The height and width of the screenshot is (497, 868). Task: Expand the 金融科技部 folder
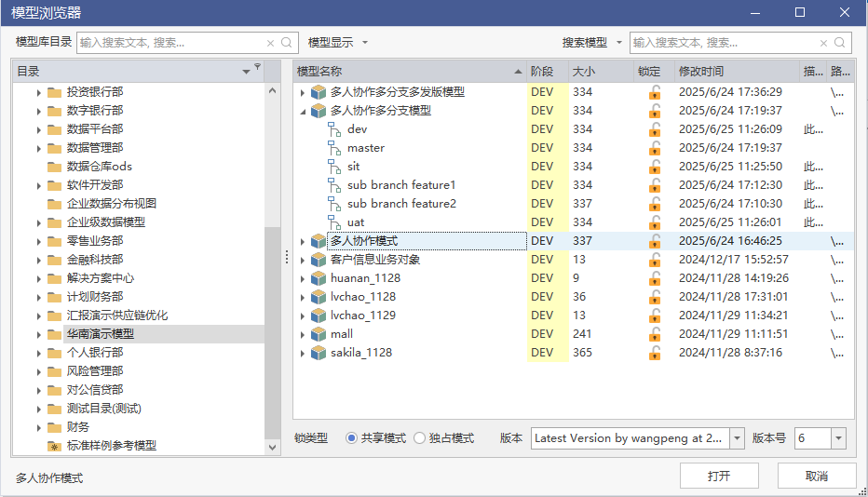(x=39, y=261)
